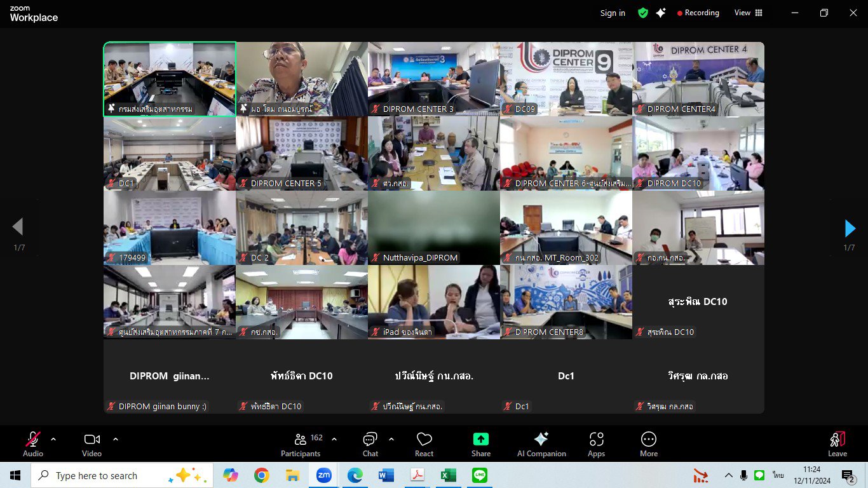This screenshot has width=868, height=488.
Task: Show hidden system tray icons
Action: pyautogui.click(x=728, y=475)
